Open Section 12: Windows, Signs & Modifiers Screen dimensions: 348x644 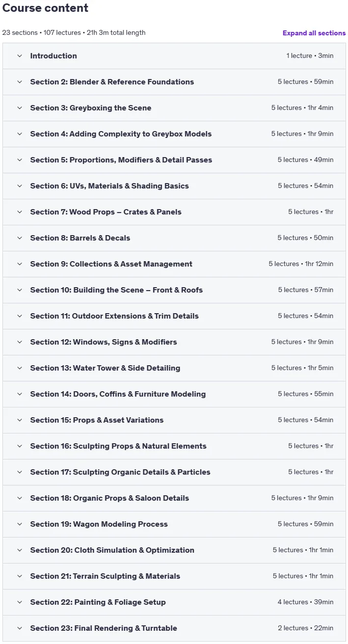pyautogui.click(x=174, y=342)
